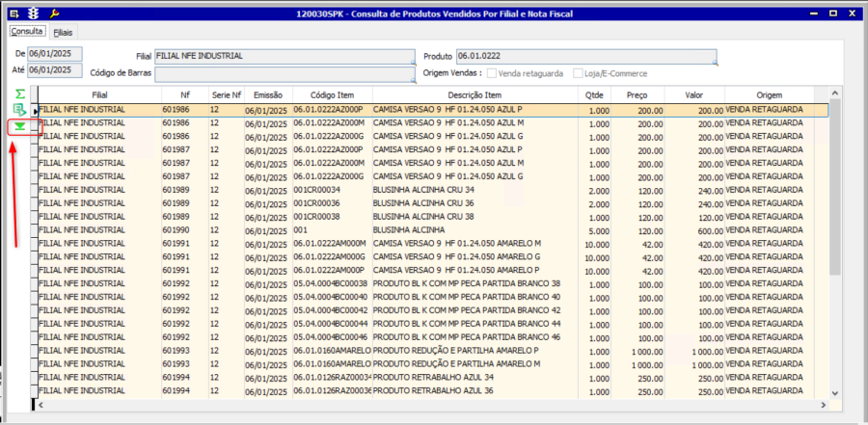Viewport: 868px width, 425px height.
Task: Click the horizontal scrollbar left arrow
Action: [x=41, y=405]
